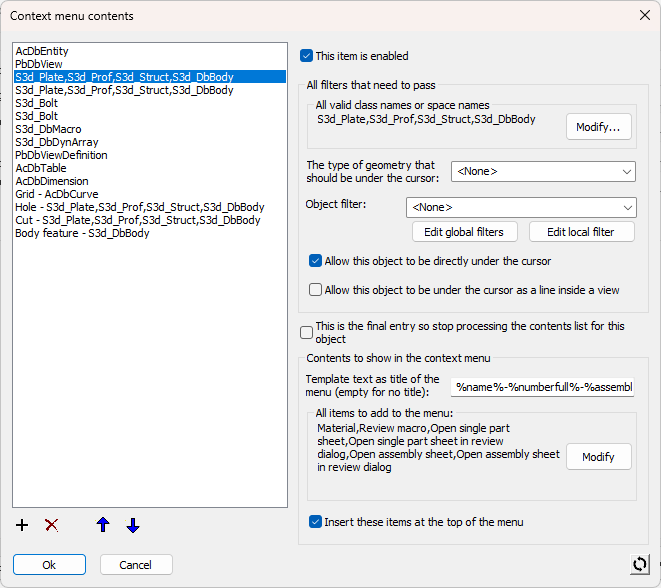661x588 pixels.
Task: Click the template text title input field
Action: pos(544,386)
